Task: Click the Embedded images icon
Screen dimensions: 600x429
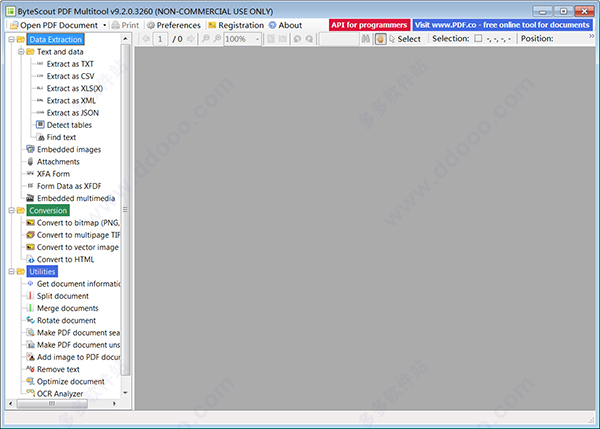Action: [30, 149]
